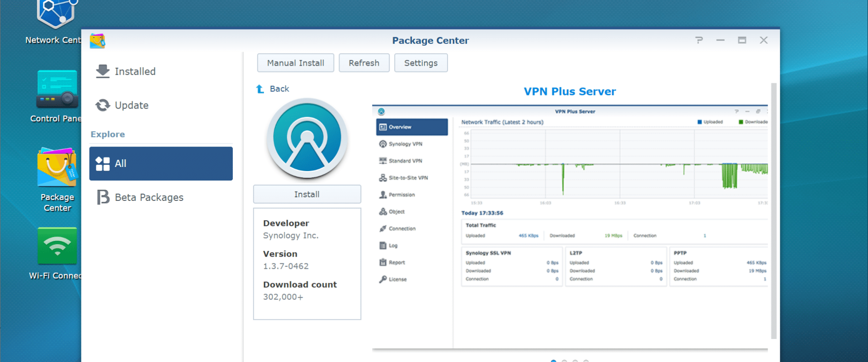Select the All category in Explore
Screen dimensions: 868x362
tap(161, 163)
